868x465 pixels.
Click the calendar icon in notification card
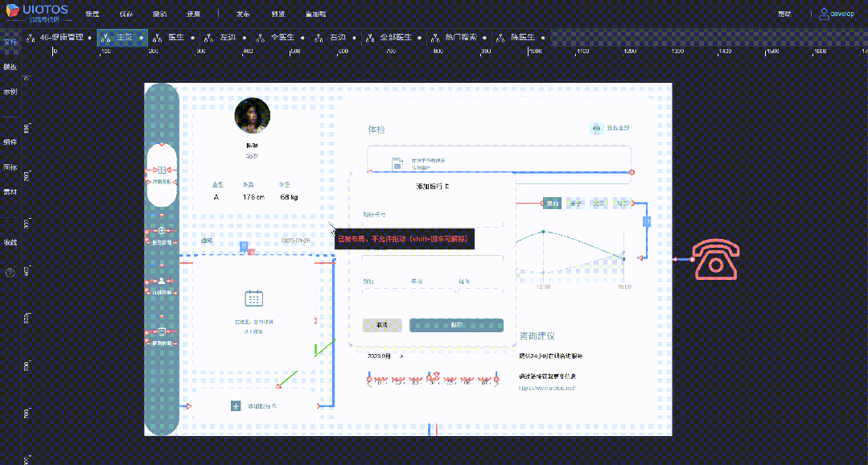pos(253,298)
